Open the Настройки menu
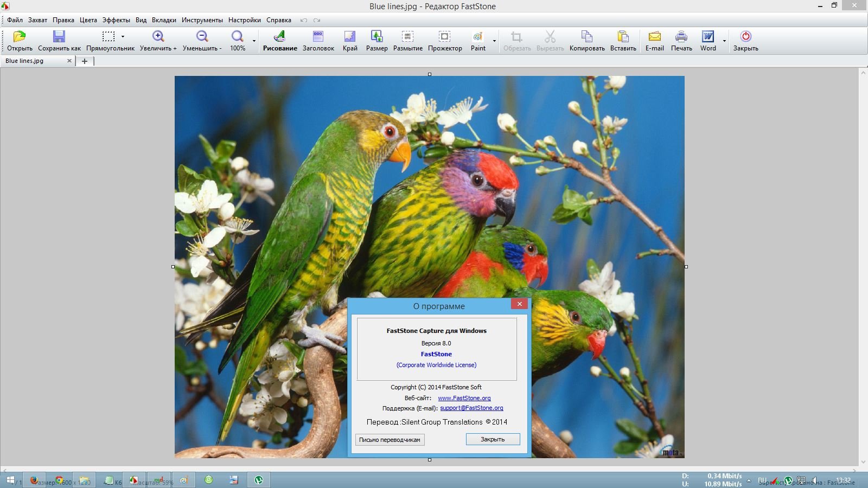The width and height of the screenshot is (868, 488). [x=244, y=20]
